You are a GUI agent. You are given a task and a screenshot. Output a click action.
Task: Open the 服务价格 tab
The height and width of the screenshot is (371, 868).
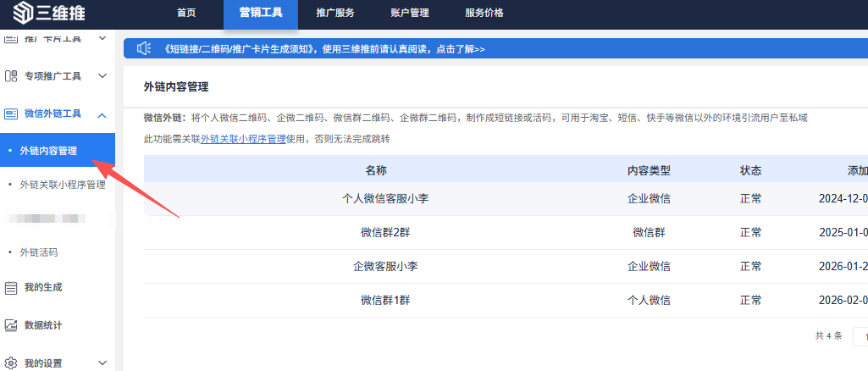484,14
